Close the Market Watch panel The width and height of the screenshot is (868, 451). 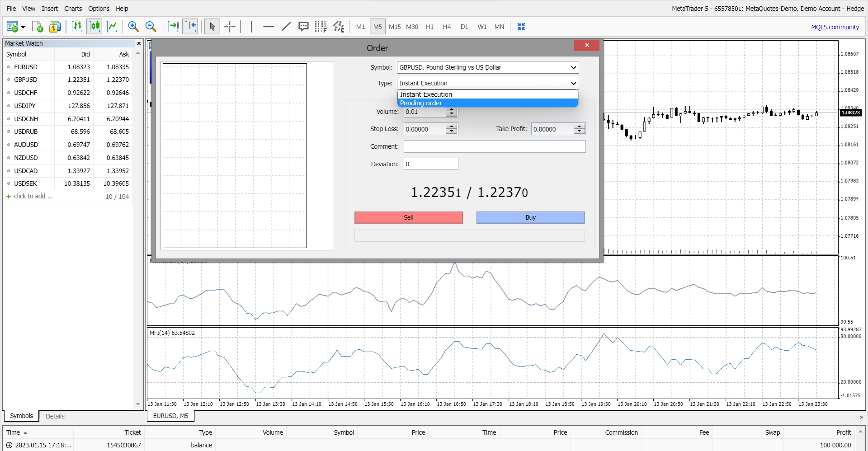pyautogui.click(x=139, y=43)
